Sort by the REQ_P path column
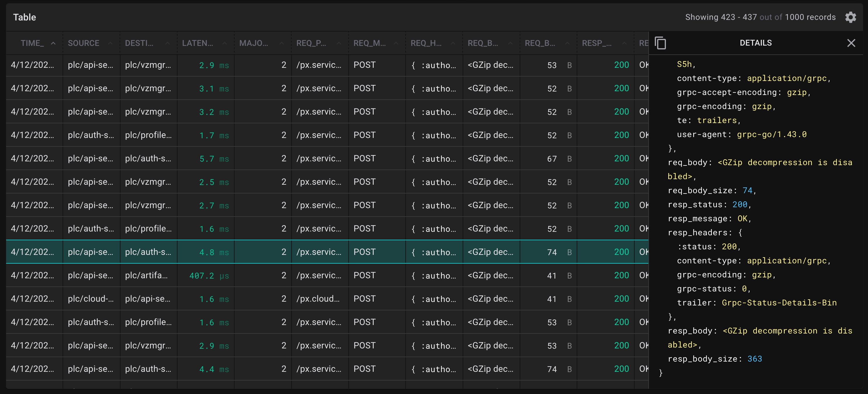The image size is (868, 394). (339, 43)
